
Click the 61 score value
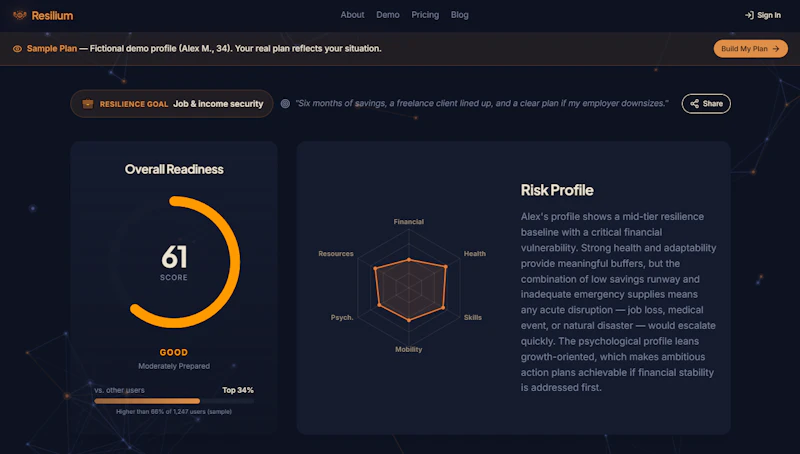pyautogui.click(x=174, y=257)
